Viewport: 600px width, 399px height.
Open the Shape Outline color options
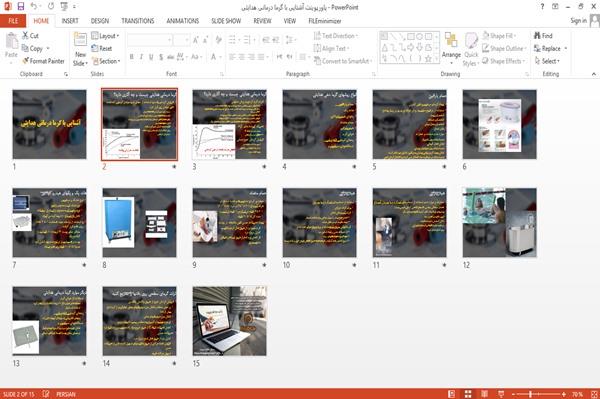(x=504, y=48)
